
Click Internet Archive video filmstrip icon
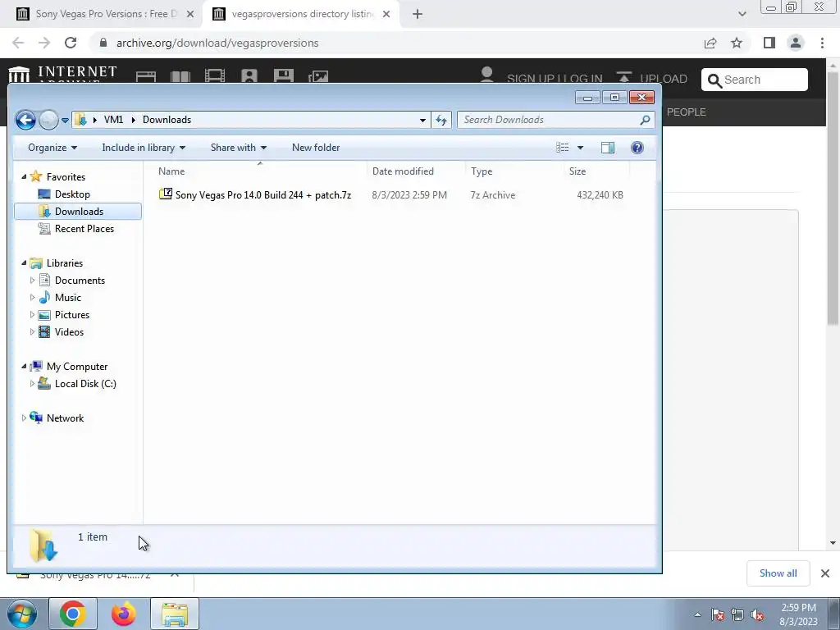click(215, 76)
